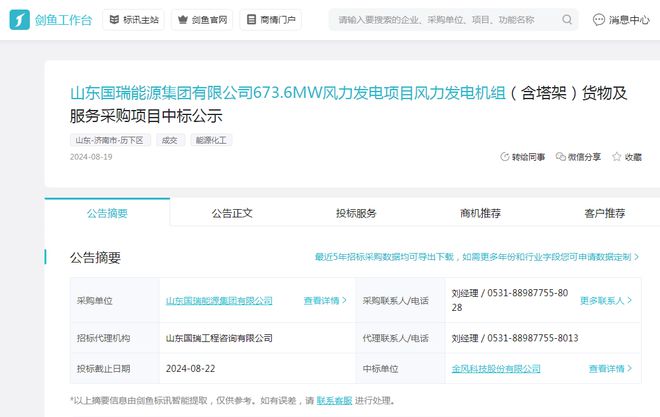Click 查看详情 beside 中标单位
This screenshot has height=417, width=660.
610,369
